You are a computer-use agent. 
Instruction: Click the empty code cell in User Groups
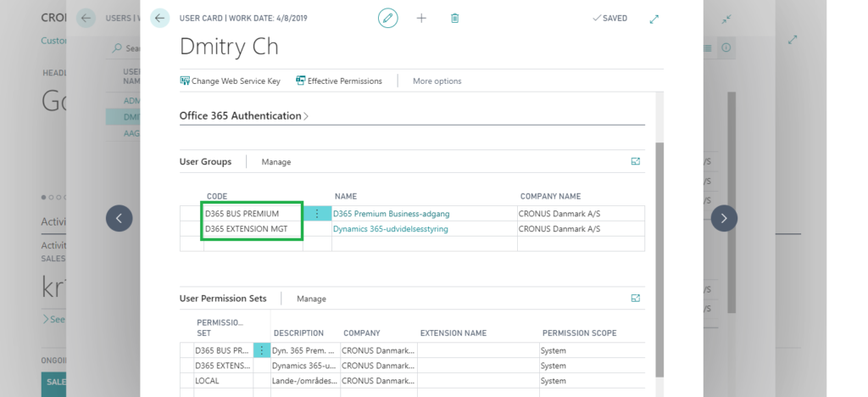pyautogui.click(x=253, y=243)
